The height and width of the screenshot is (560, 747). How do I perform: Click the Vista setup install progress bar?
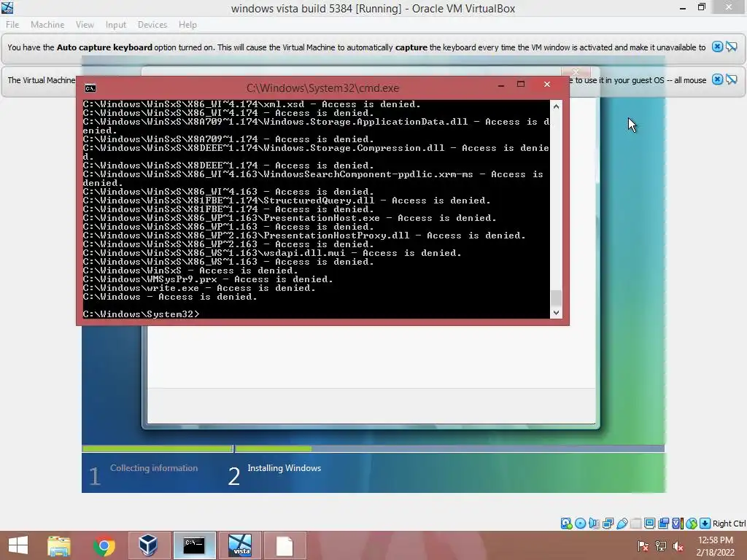[x=373, y=448]
